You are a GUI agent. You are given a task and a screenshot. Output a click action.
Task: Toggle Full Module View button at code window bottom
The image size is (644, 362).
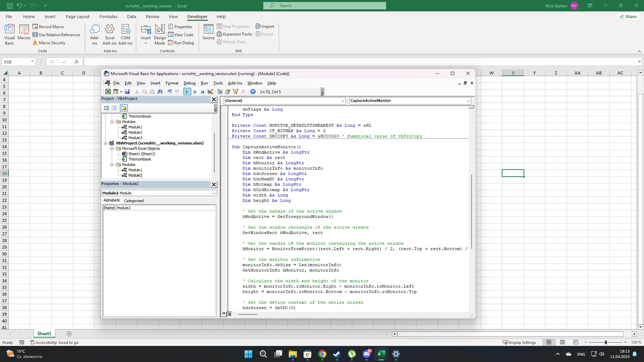(x=229, y=314)
